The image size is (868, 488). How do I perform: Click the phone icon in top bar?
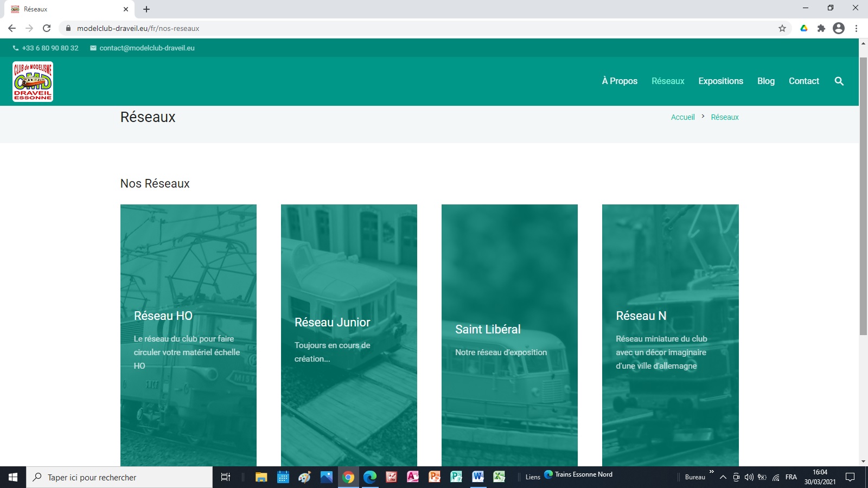click(x=16, y=48)
